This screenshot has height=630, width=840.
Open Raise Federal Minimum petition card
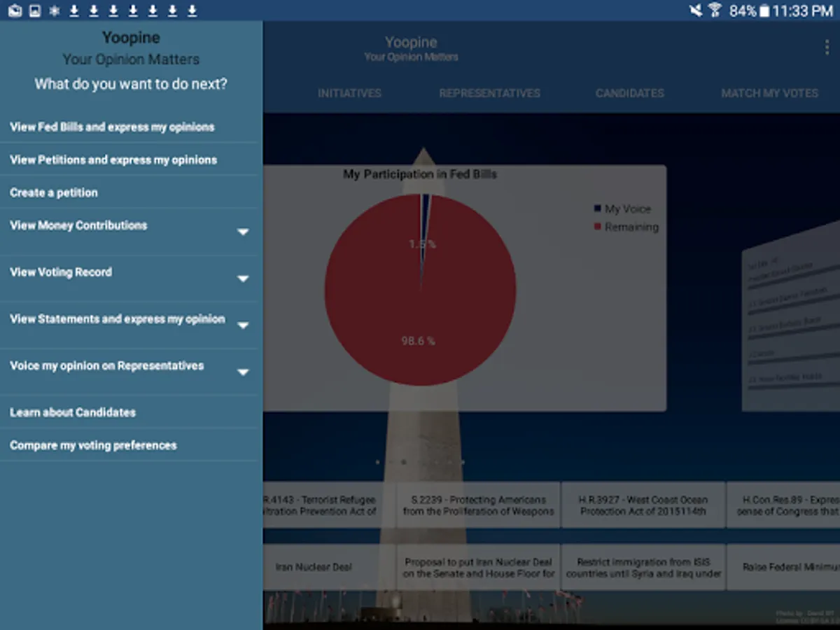pos(783,567)
